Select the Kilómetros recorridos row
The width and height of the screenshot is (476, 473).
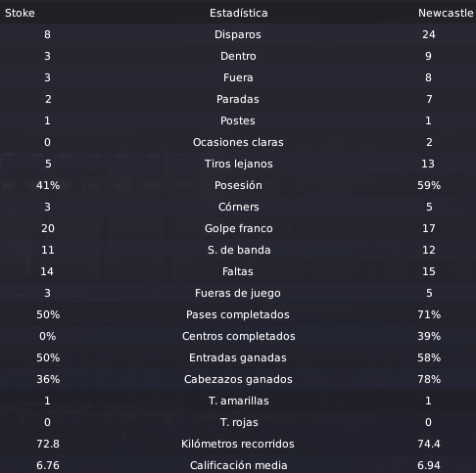(238, 444)
